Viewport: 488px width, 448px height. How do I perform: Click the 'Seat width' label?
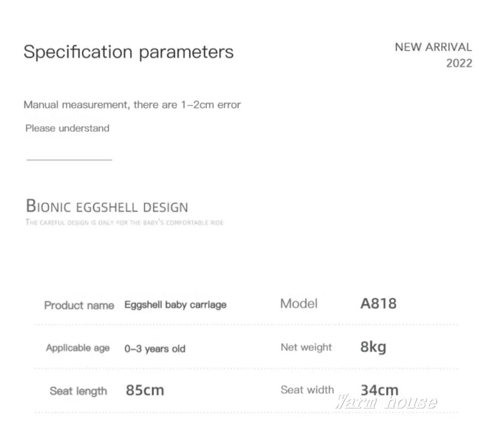coord(307,389)
